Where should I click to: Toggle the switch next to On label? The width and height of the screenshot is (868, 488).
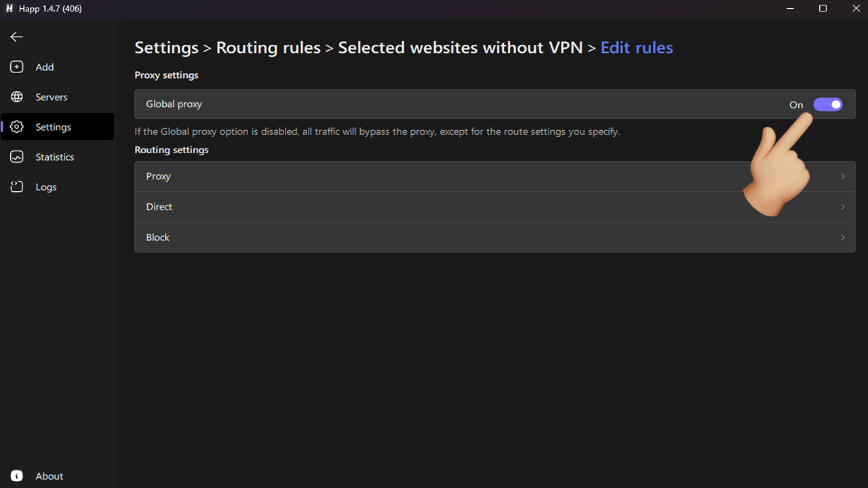[827, 104]
